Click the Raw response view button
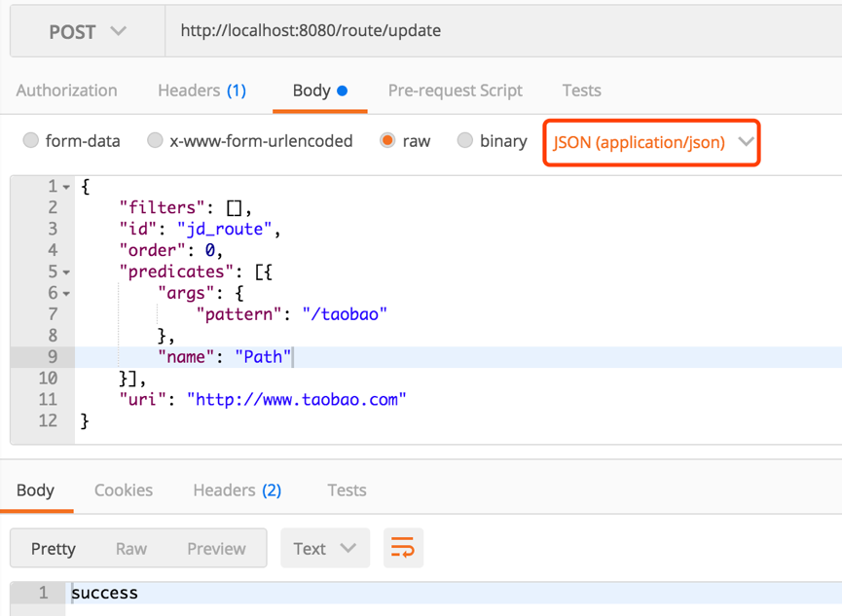 pyautogui.click(x=131, y=548)
